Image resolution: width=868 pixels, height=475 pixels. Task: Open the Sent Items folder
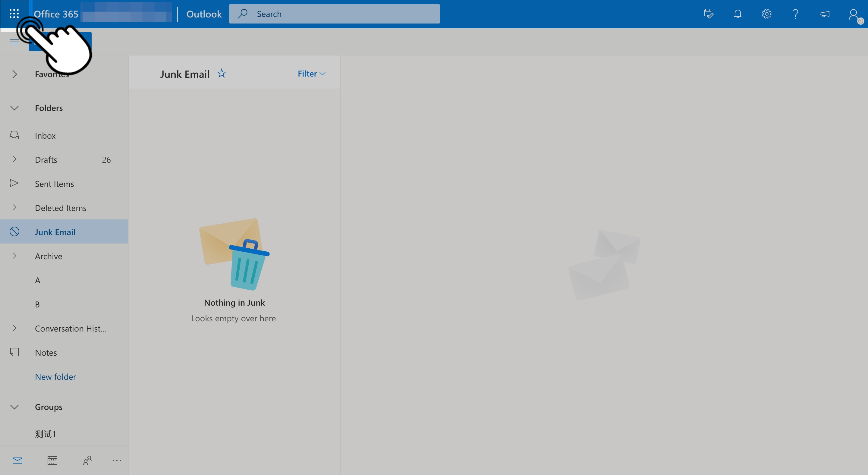point(54,184)
